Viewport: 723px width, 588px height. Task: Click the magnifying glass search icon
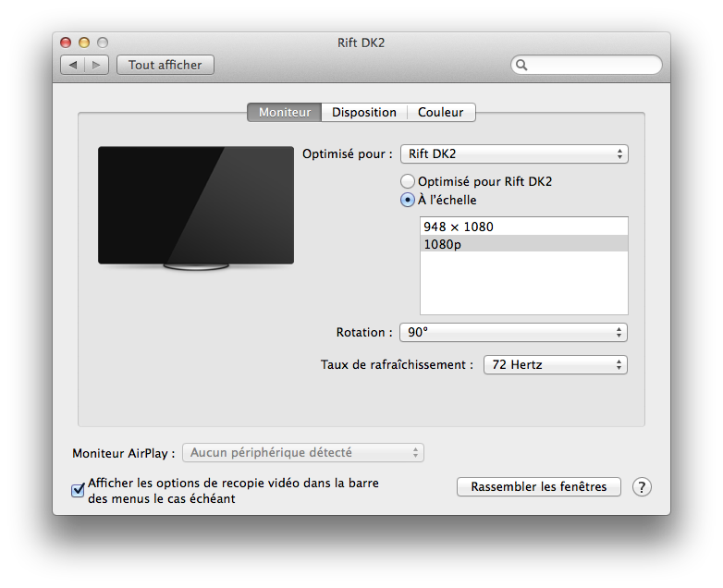(x=521, y=65)
